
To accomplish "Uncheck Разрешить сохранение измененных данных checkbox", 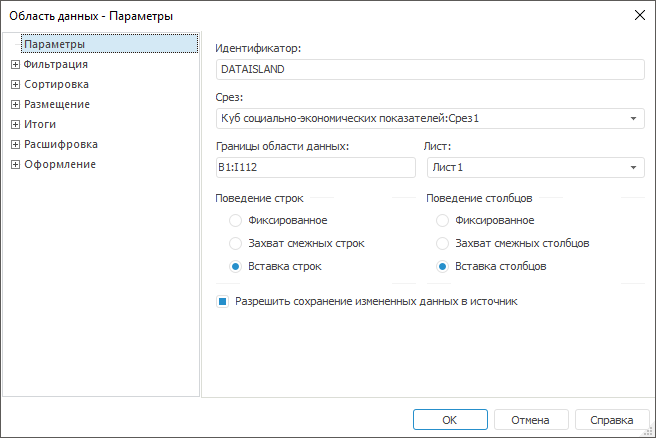I will [x=224, y=300].
